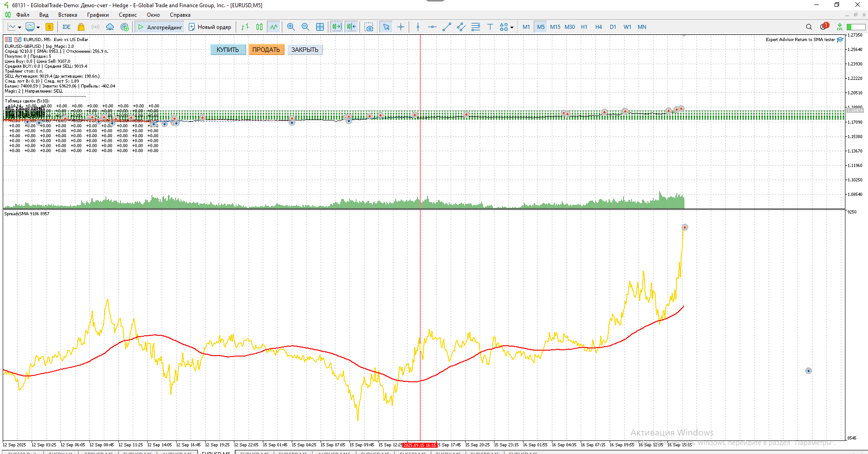
Task: Select the trendline drawing tool
Action: (447, 27)
